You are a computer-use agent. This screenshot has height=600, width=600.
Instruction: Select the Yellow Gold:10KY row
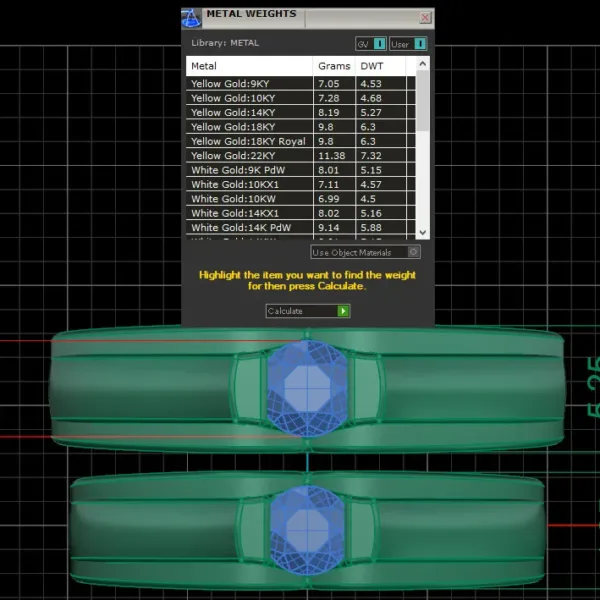(300, 98)
